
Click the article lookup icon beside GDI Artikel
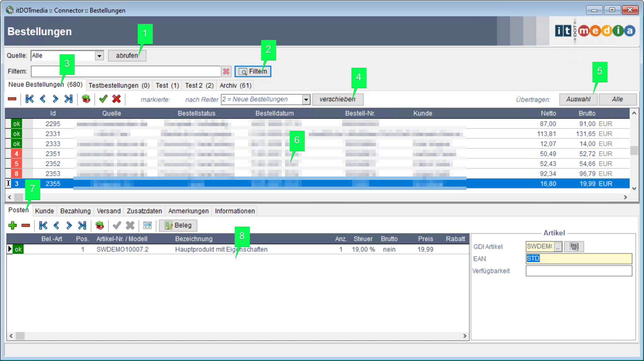[x=574, y=247]
